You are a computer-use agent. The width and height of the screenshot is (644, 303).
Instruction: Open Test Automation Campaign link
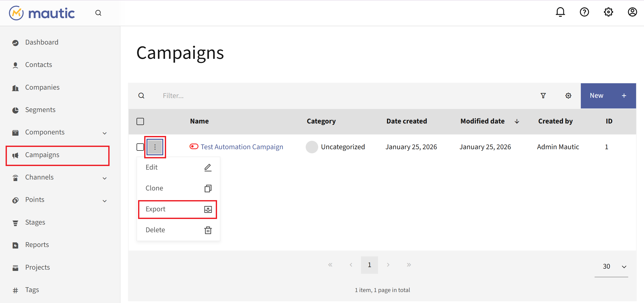(242, 147)
